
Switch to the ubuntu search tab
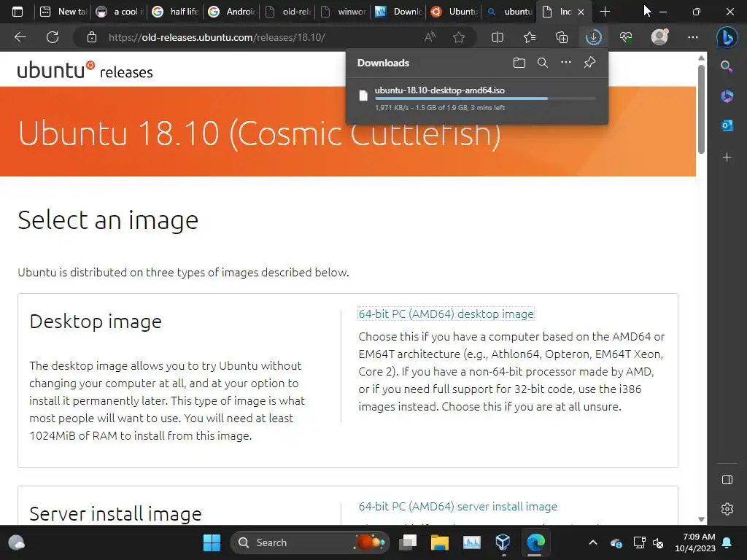pos(510,12)
